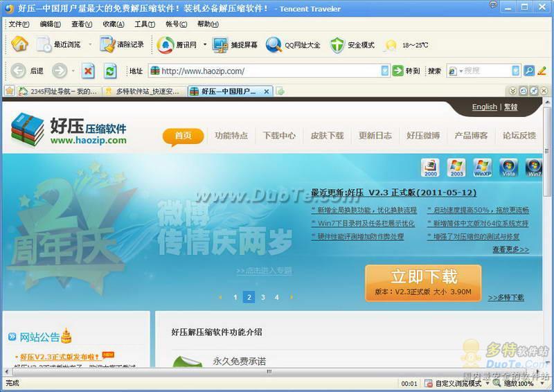554x392 pixels.
Task: Open the search box history dropdown
Action: click(x=516, y=71)
